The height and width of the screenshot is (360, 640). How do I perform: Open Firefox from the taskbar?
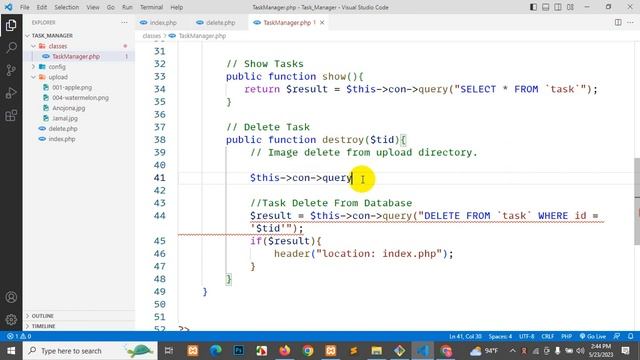(284, 351)
